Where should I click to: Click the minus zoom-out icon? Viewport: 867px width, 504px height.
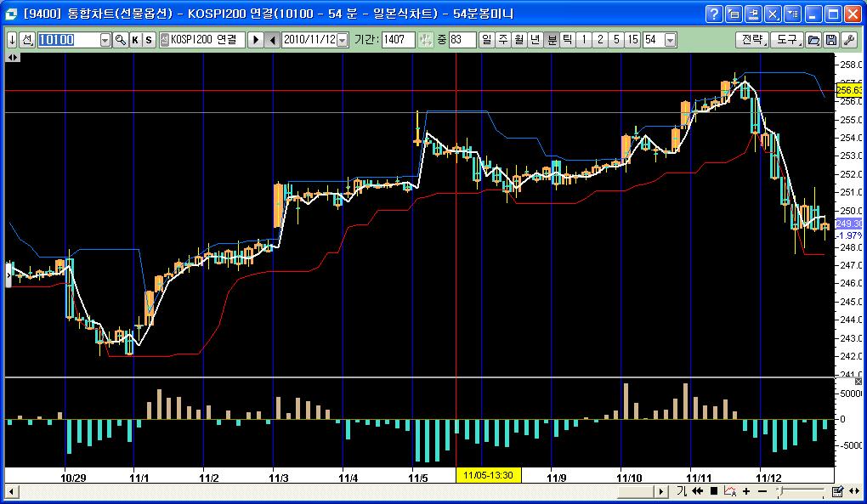[x=762, y=491]
